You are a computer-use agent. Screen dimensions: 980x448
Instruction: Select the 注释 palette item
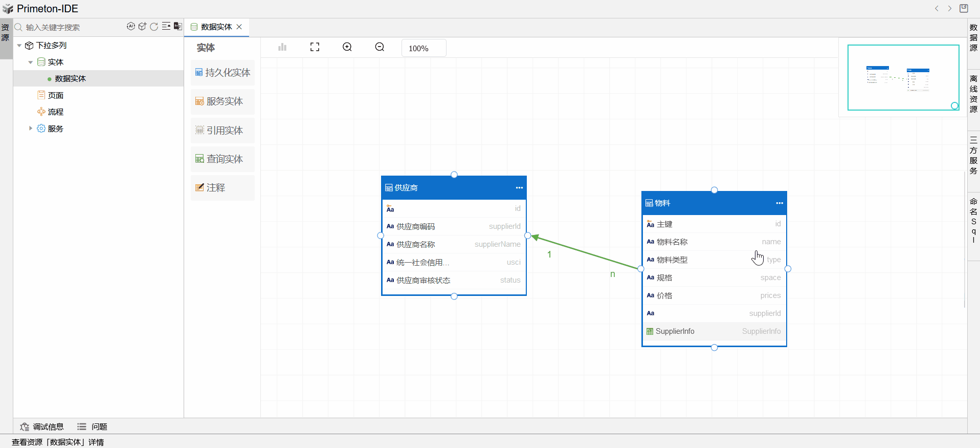coord(222,188)
